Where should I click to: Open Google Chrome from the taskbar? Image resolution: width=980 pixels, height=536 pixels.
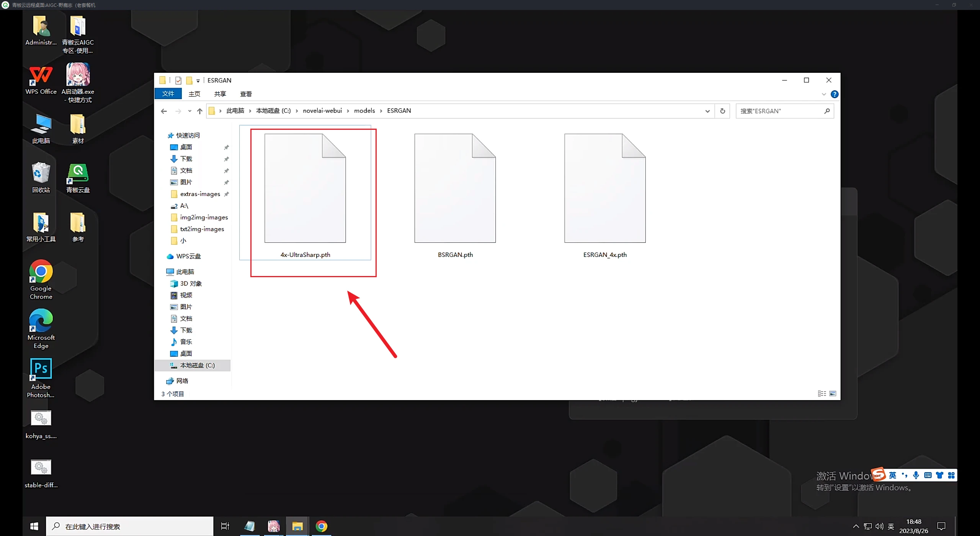point(322,526)
